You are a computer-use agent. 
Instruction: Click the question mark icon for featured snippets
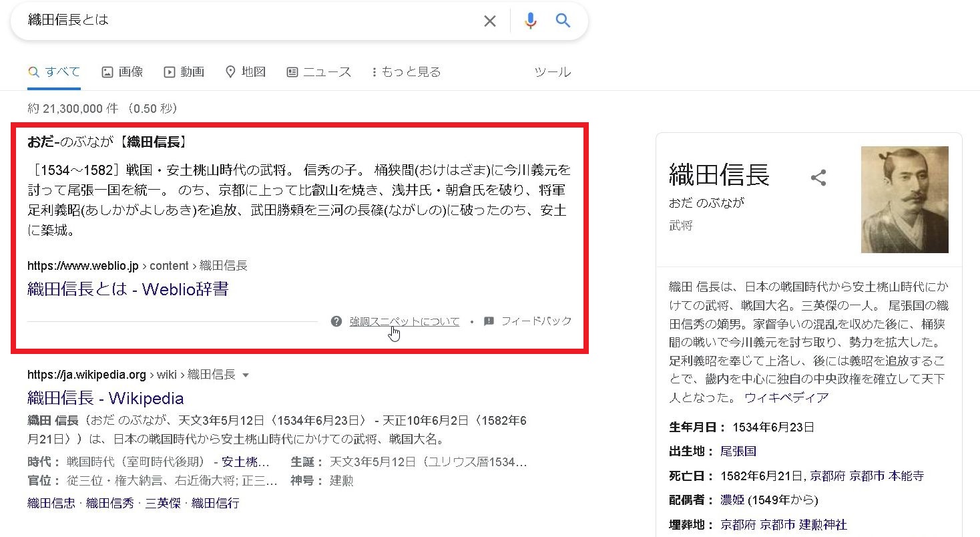coord(336,321)
